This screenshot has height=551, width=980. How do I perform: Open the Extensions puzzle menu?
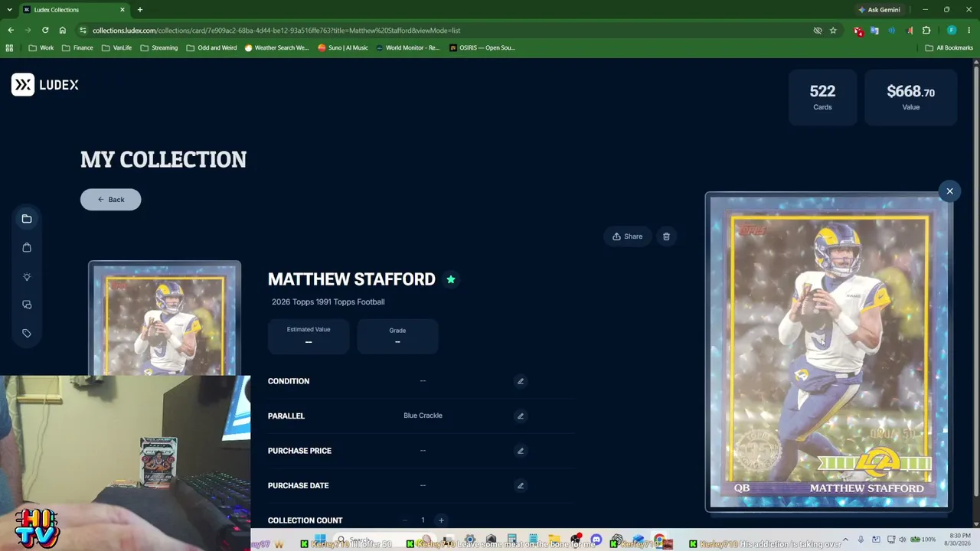pyautogui.click(x=926, y=31)
